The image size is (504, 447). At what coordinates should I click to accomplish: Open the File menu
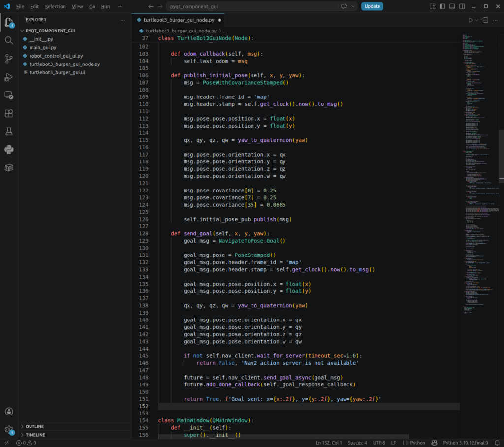point(20,6)
